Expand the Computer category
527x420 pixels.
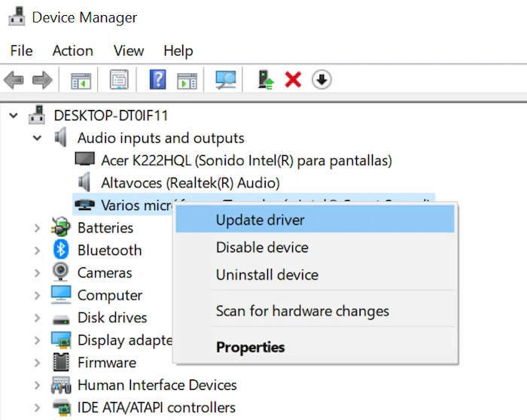(x=38, y=295)
